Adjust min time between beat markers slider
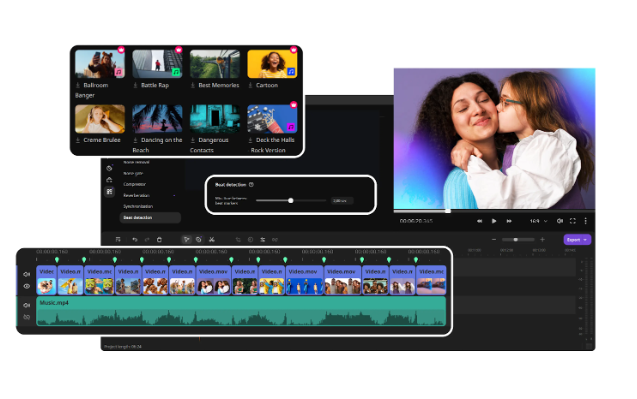Image resolution: width=637 pixels, height=399 pixels. coord(290,200)
